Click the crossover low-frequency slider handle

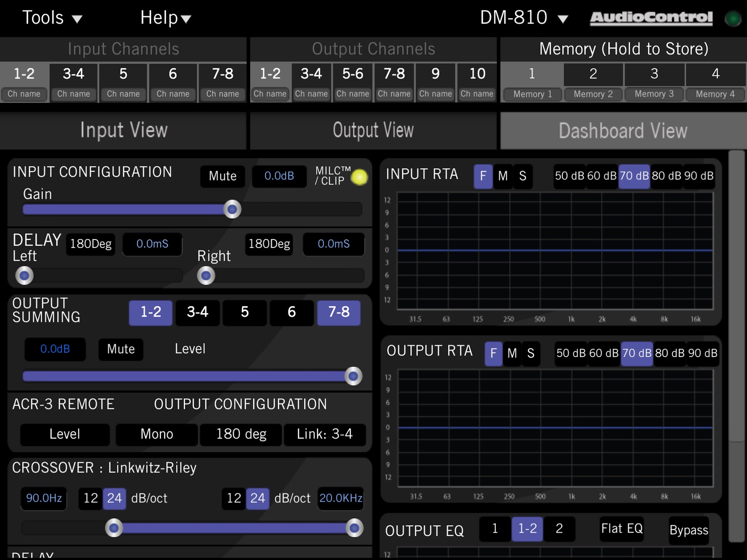[x=114, y=527]
